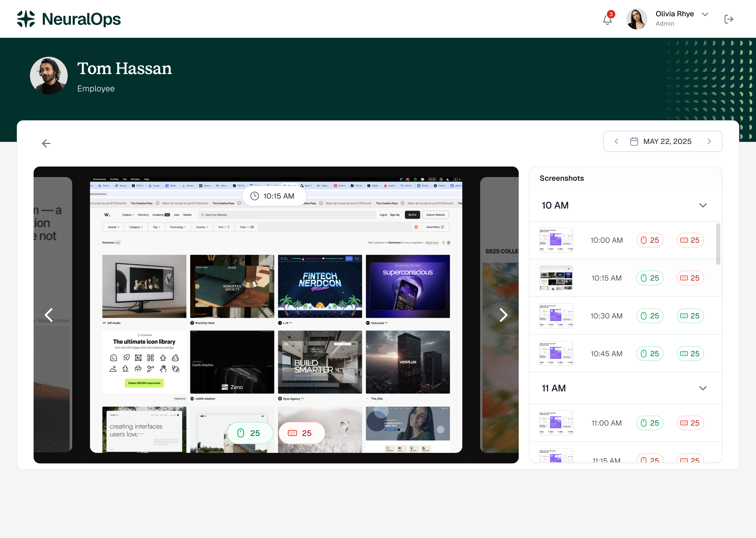Open the calendar date picker icon

pyautogui.click(x=634, y=141)
